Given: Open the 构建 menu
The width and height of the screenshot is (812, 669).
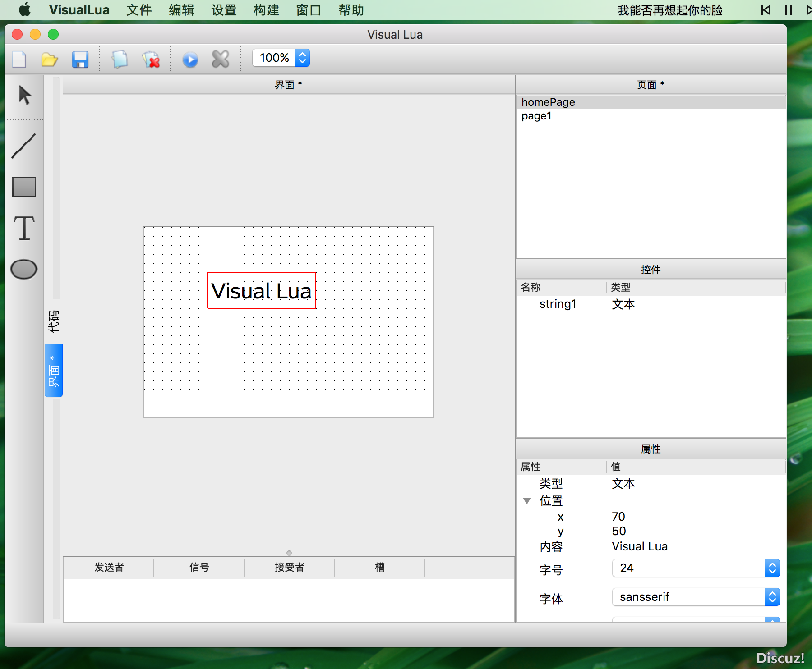Looking at the screenshot, I should pos(266,10).
